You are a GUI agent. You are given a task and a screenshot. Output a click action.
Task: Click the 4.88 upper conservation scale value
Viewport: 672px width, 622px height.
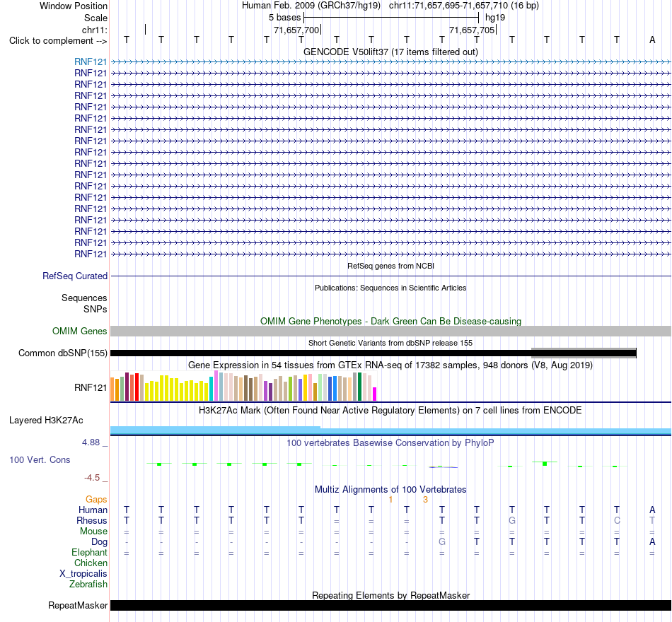click(x=91, y=442)
